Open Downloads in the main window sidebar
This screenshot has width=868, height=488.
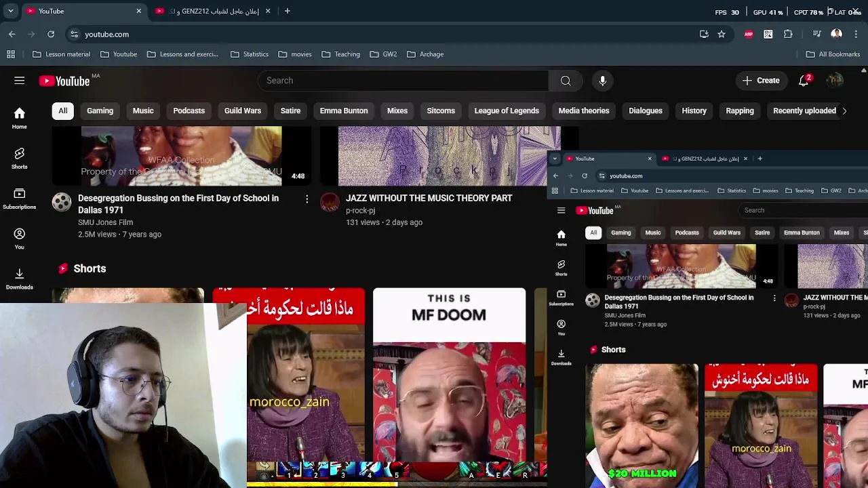click(x=19, y=279)
